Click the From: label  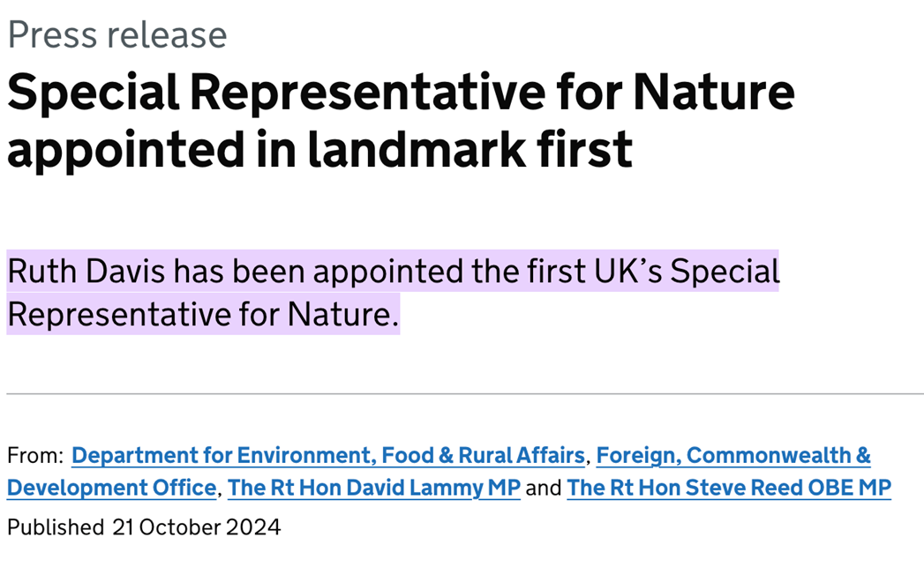(35, 455)
